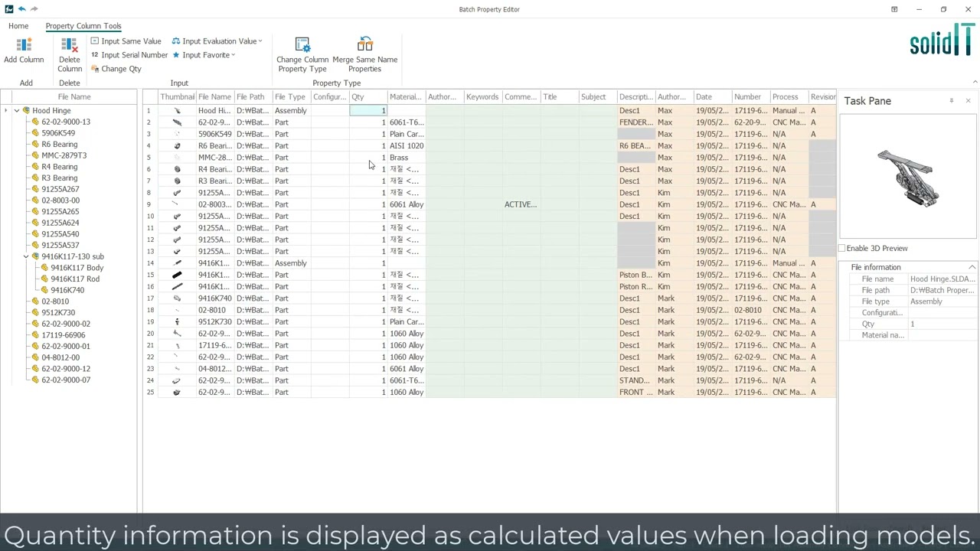Viewport: 980px width, 551px height.
Task: Collapse the Hood Hinge tree node
Action: click(x=16, y=111)
